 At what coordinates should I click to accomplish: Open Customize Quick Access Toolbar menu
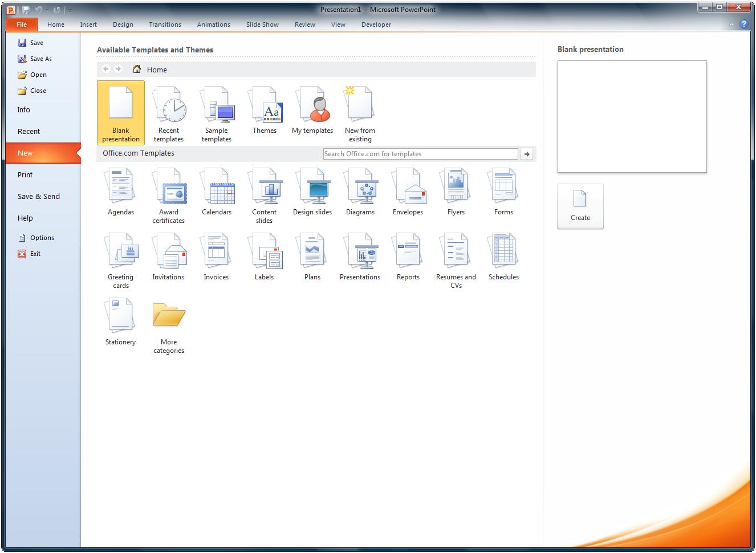(x=70, y=10)
